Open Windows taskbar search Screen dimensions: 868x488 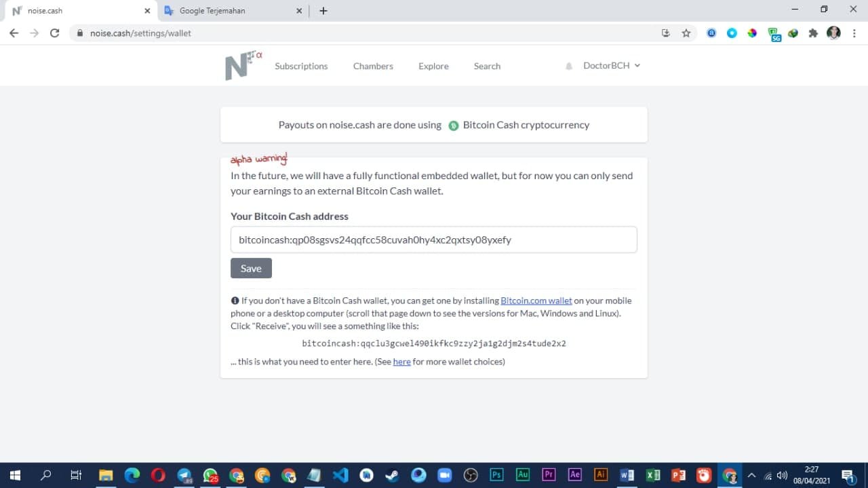pyautogui.click(x=45, y=475)
